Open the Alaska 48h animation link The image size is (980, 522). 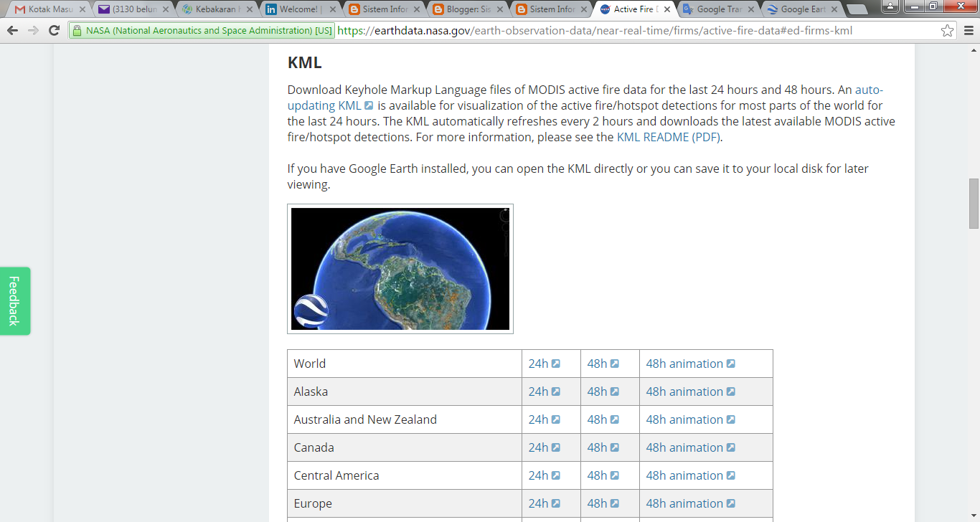[x=690, y=391]
